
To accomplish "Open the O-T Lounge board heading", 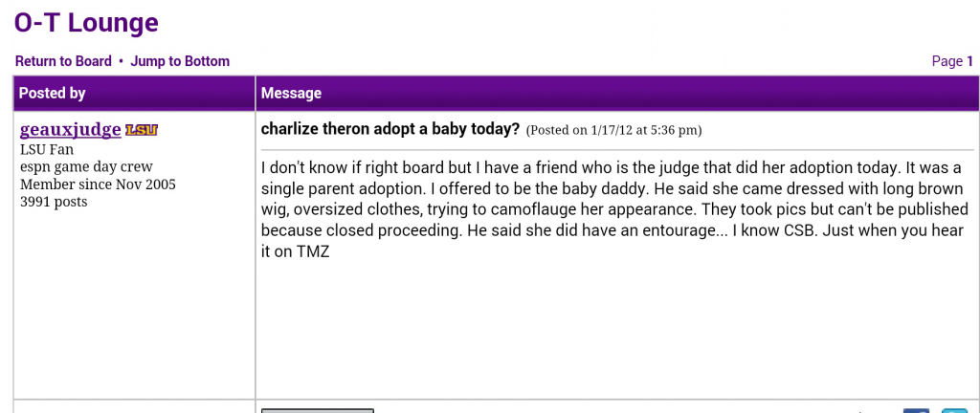I will pyautogui.click(x=86, y=23).
